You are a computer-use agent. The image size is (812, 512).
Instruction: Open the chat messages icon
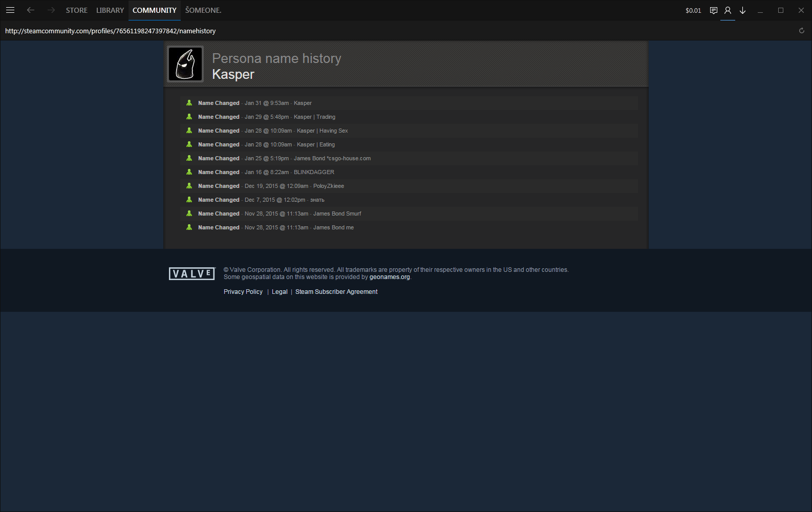(714, 10)
